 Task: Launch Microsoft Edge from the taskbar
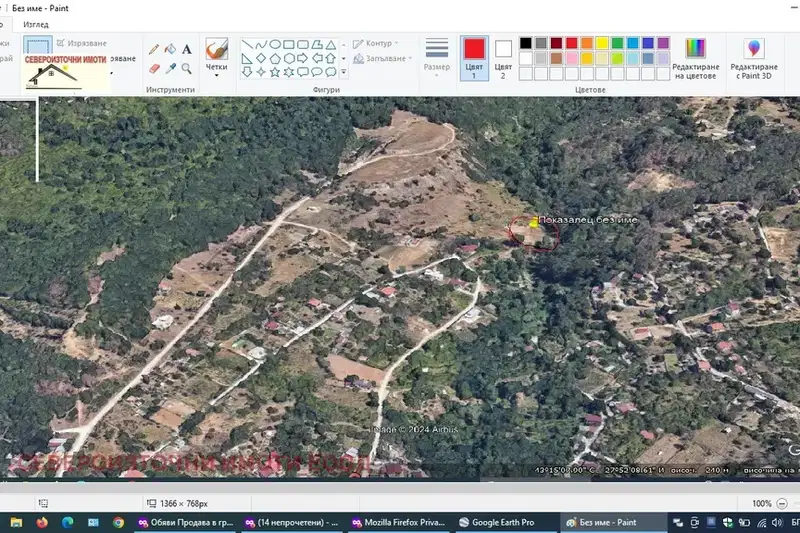coord(67,522)
